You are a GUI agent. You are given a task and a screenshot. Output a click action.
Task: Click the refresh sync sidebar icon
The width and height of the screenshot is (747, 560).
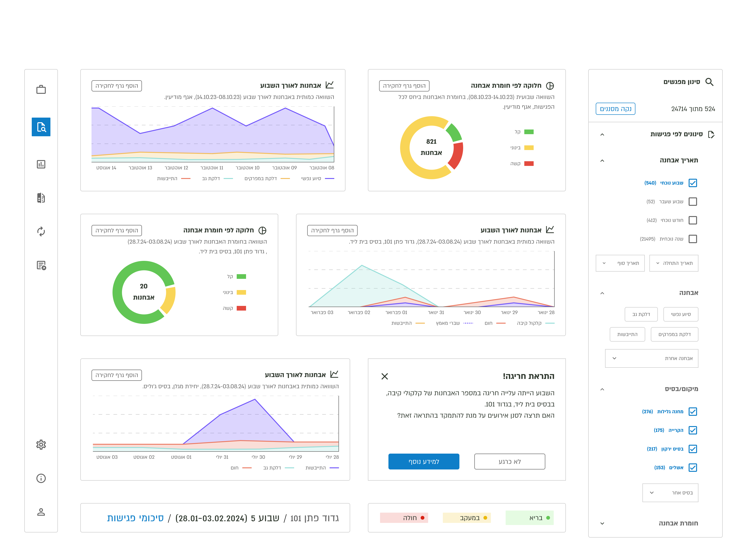tap(41, 231)
